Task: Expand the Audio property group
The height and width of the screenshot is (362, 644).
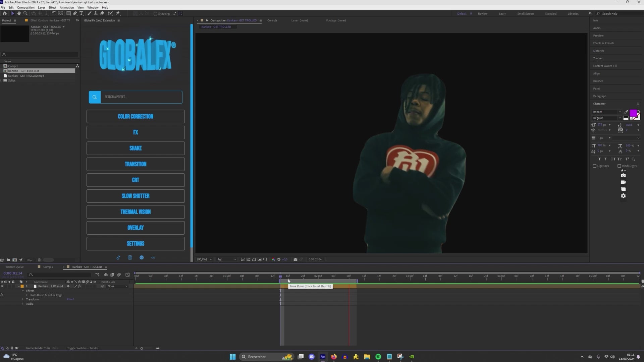Action: tap(23, 304)
